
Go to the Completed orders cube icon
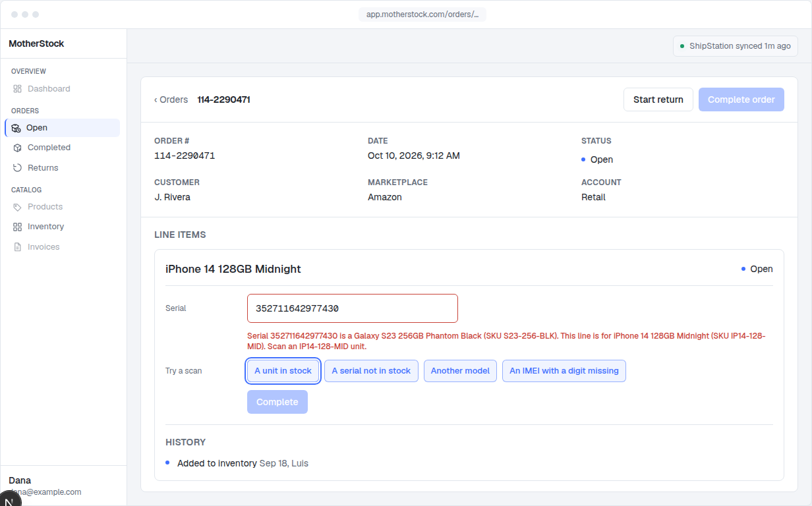point(18,148)
